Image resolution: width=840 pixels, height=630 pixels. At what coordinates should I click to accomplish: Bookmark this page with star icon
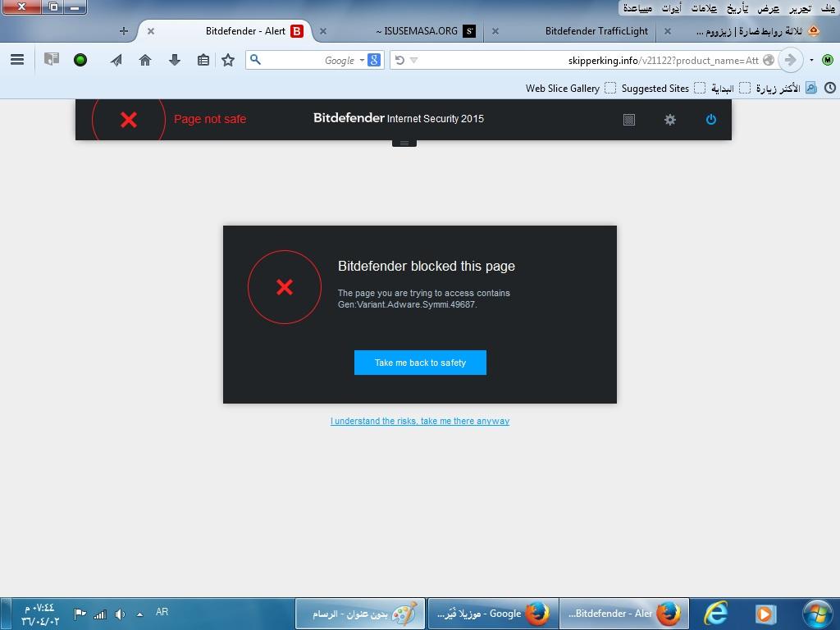point(228,60)
